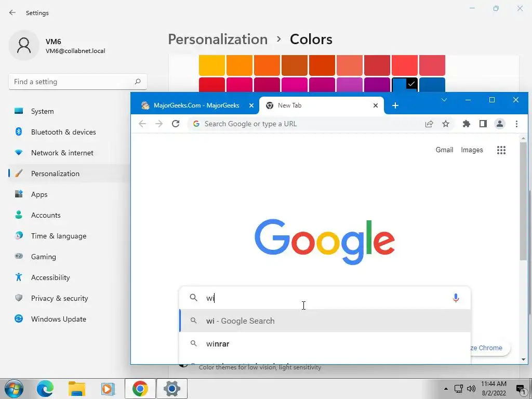
Task: Pick the bright red swatch in second row
Action: [x=212, y=85]
